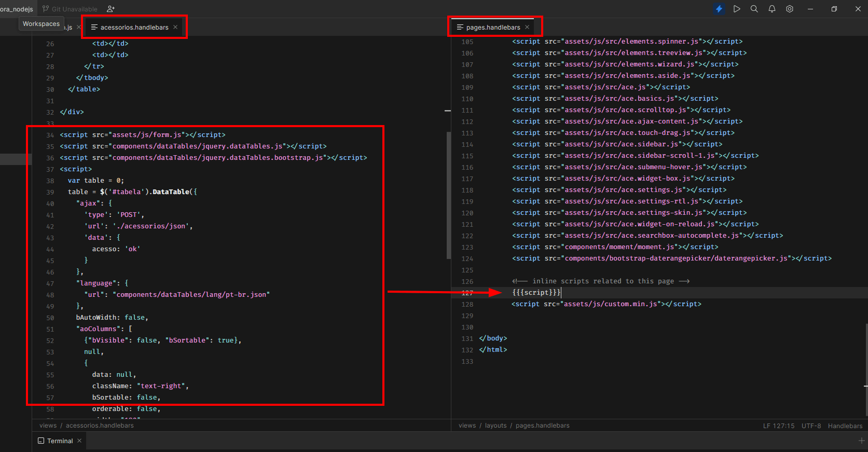Click jquery.dataTables.bootstrap.js script line
The height and width of the screenshot is (452, 868).
(213, 158)
